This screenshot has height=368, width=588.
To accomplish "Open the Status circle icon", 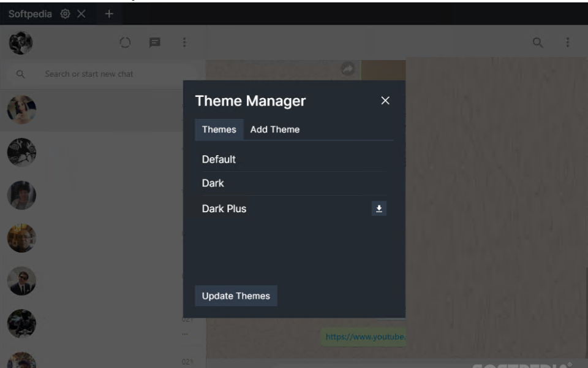I will click(x=125, y=42).
